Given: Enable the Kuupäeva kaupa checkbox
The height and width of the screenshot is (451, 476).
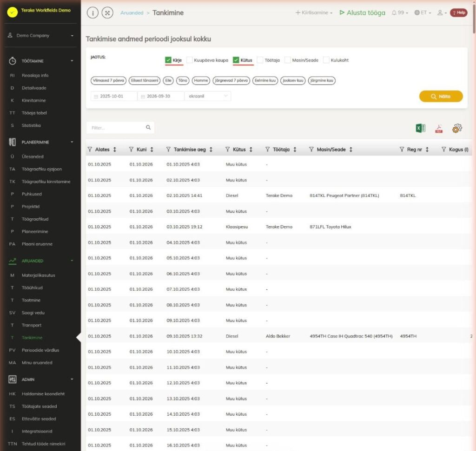Looking at the screenshot, I should point(190,60).
